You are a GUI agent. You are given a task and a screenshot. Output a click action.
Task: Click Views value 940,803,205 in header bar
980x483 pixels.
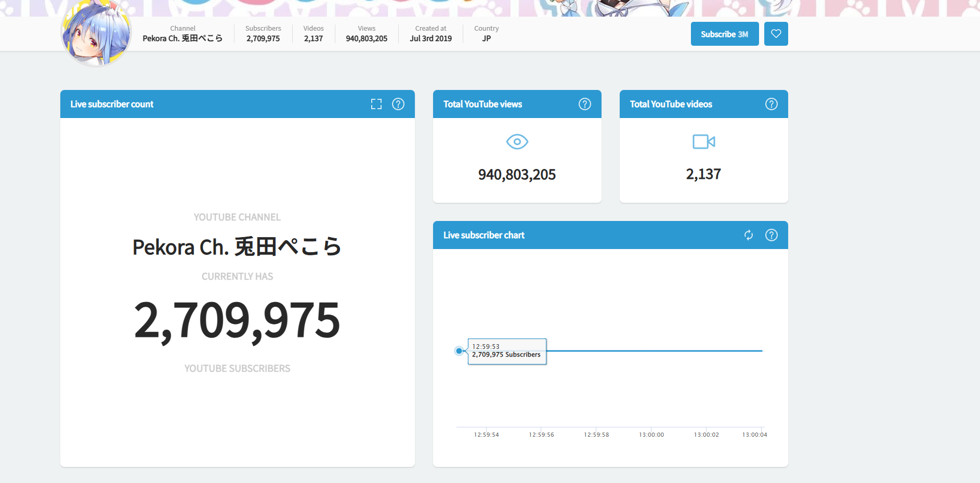coord(367,38)
